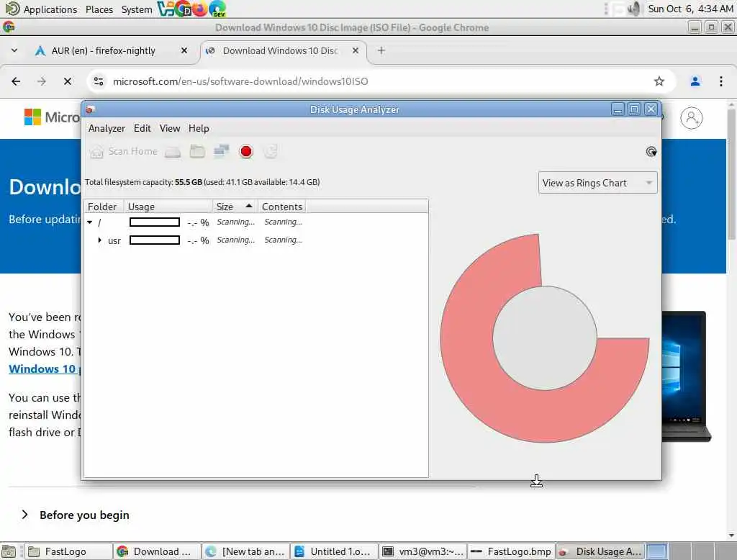
Task: Click the usage bar of the root row
Action: point(155,222)
